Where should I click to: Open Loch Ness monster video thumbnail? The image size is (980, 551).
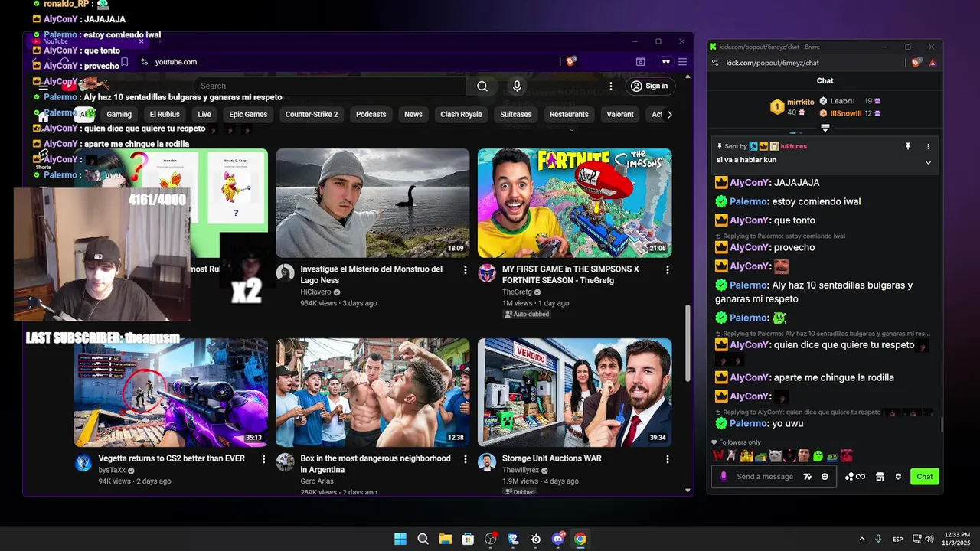click(373, 203)
